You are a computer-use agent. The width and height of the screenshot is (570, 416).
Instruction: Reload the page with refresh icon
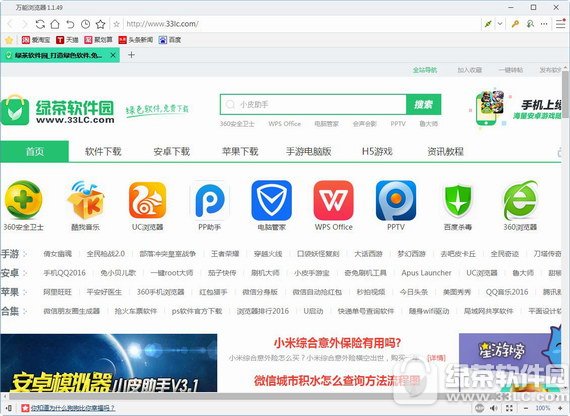tap(40, 24)
